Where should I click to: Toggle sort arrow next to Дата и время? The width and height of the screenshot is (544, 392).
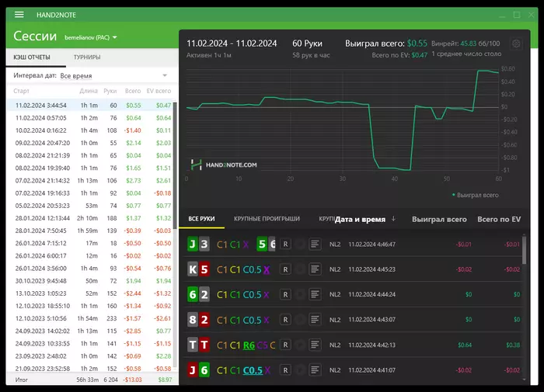(x=393, y=219)
